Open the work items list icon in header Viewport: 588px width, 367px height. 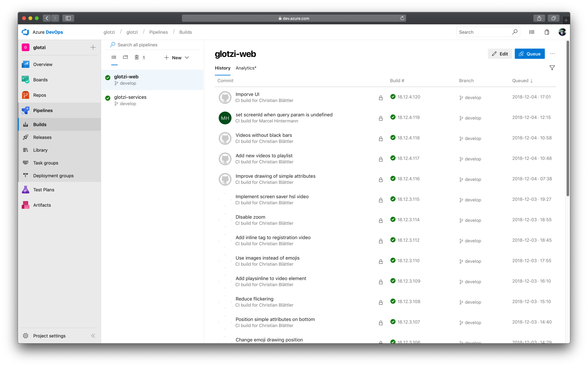click(532, 32)
